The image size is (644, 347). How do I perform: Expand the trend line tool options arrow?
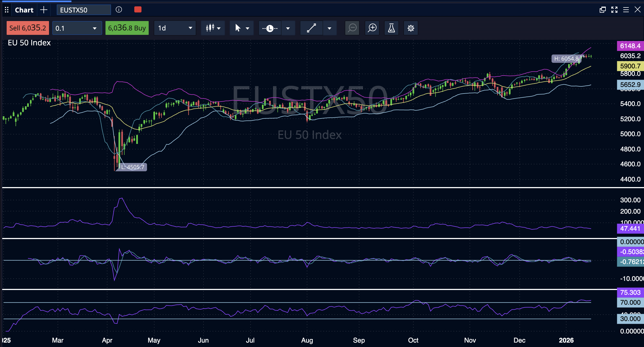click(329, 28)
